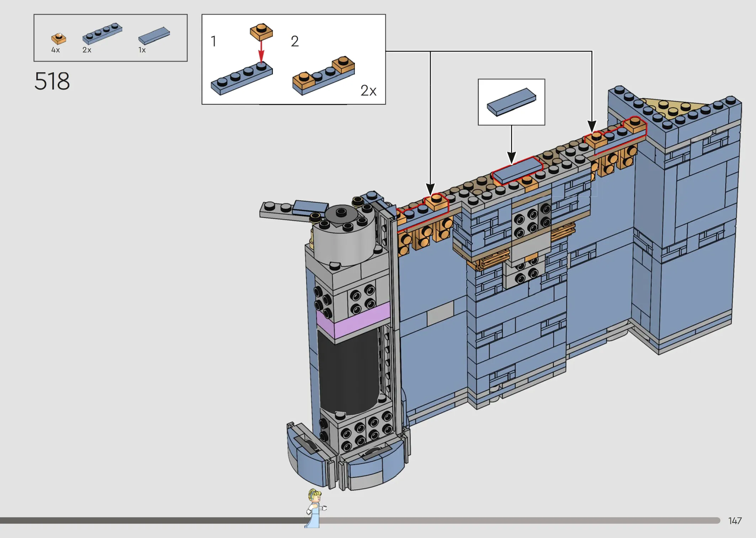Click the orange plate being placed in sub-step 1
This screenshot has width=756, height=538.
tap(261, 32)
